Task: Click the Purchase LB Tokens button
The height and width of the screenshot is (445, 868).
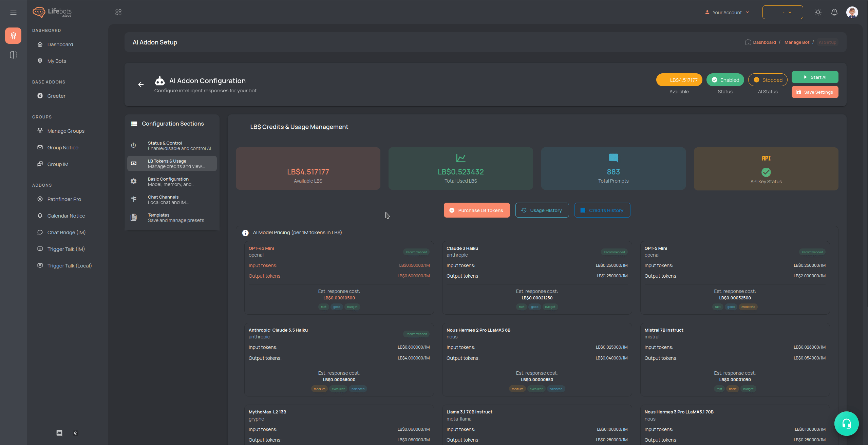Action: coord(476,210)
